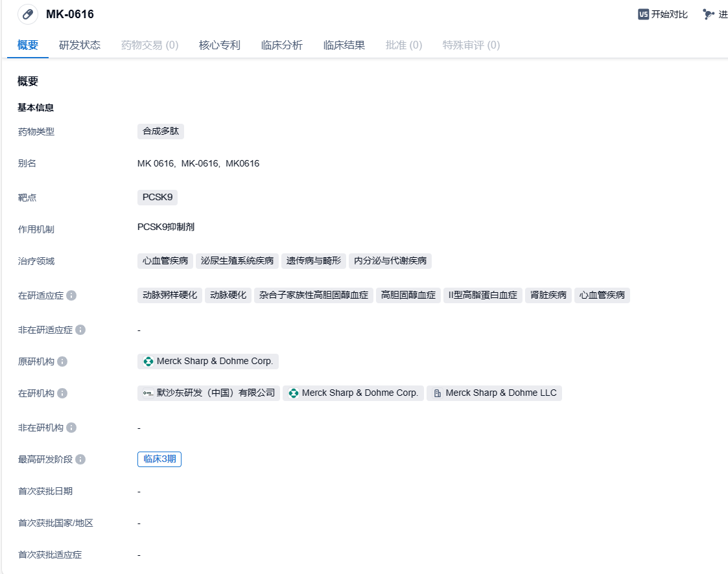Click the 临床3期 phase badge
The height and width of the screenshot is (574, 728).
pos(159,459)
